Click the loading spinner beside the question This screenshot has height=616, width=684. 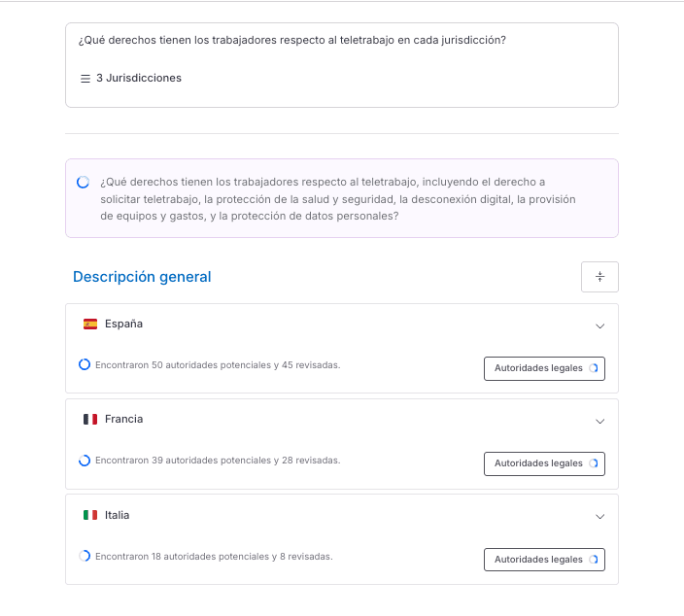(x=84, y=182)
